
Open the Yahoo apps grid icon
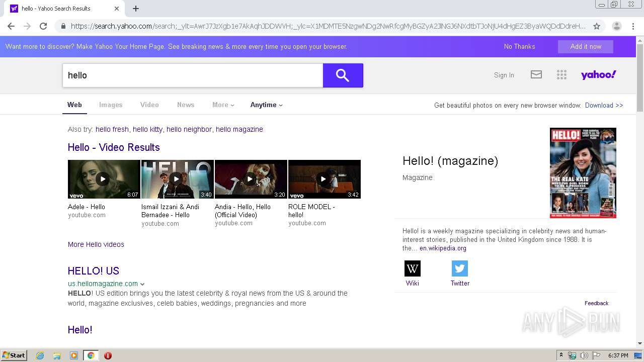click(561, 75)
